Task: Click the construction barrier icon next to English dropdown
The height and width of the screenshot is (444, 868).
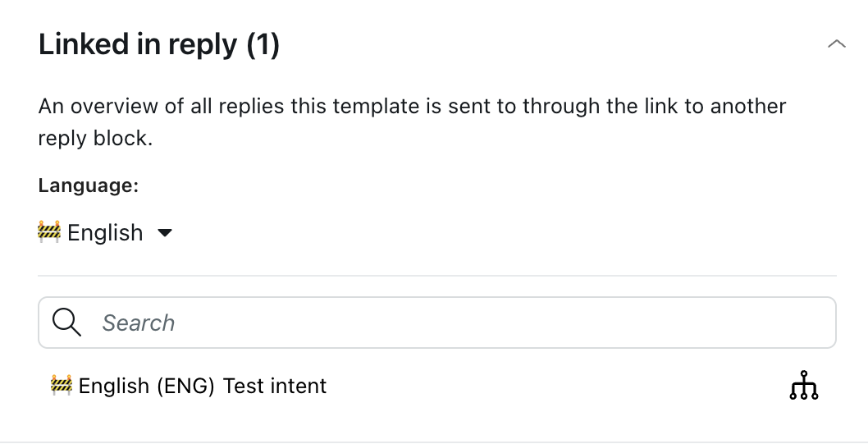Action: 49,231
